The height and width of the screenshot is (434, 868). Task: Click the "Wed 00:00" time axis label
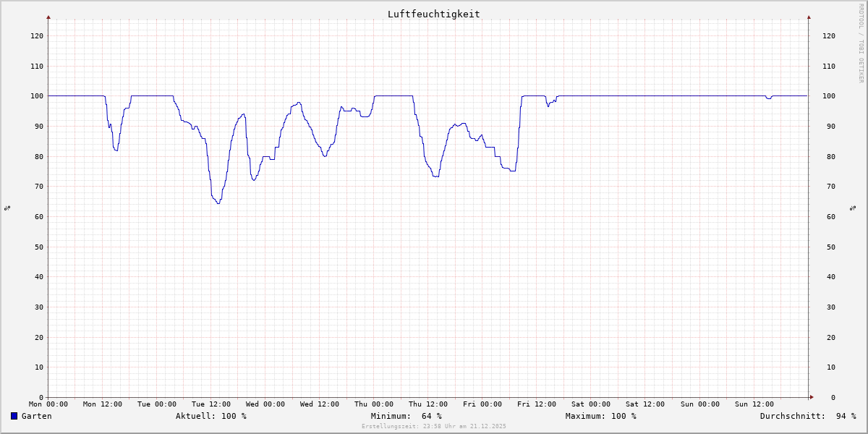click(265, 404)
